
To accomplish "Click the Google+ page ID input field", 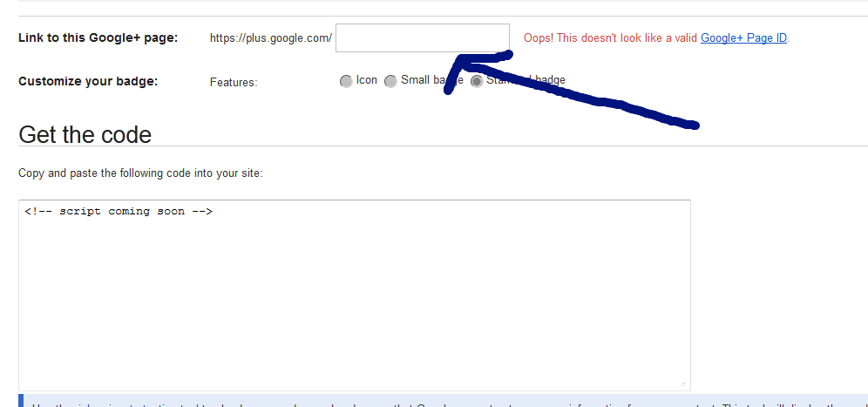I will 423,37.
